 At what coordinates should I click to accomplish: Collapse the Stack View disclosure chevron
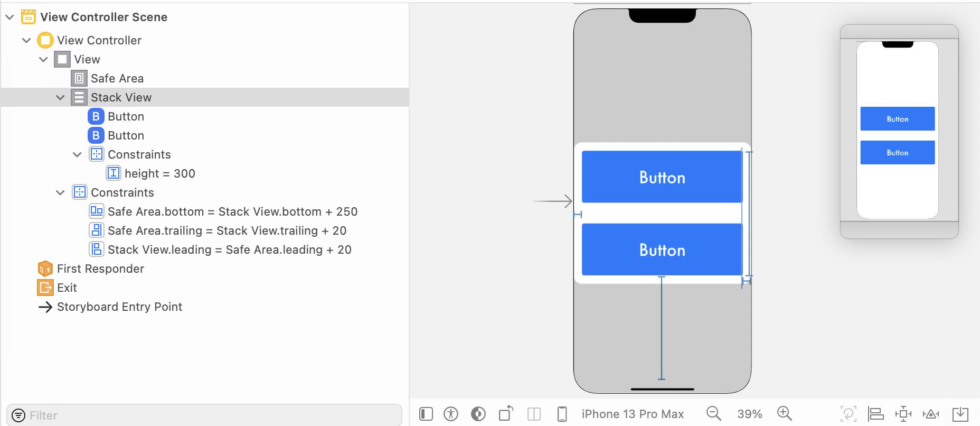click(60, 97)
